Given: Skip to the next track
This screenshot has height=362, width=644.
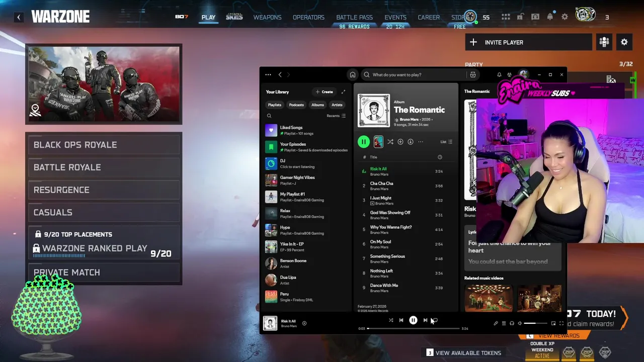Looking at the screenshot, I should (x=425, y=320).
